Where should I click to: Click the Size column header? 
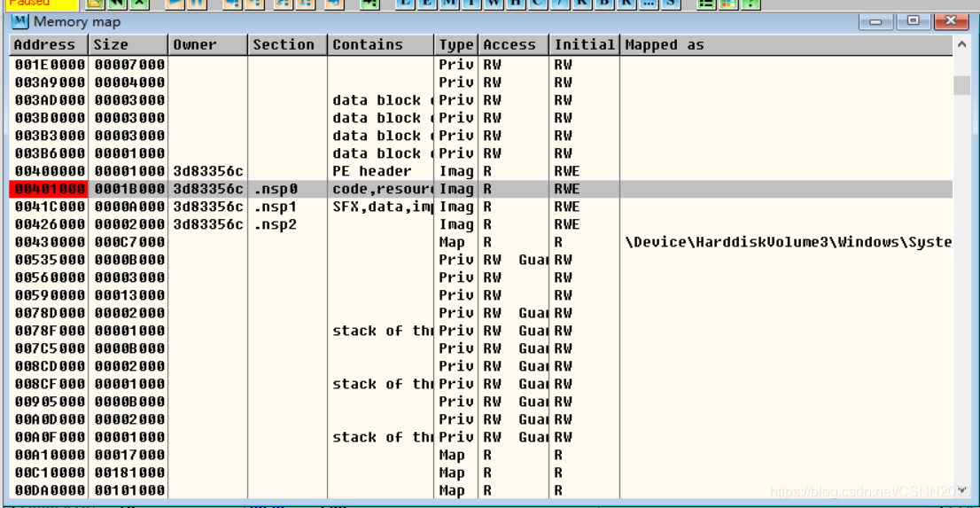[x=129, y=44]
